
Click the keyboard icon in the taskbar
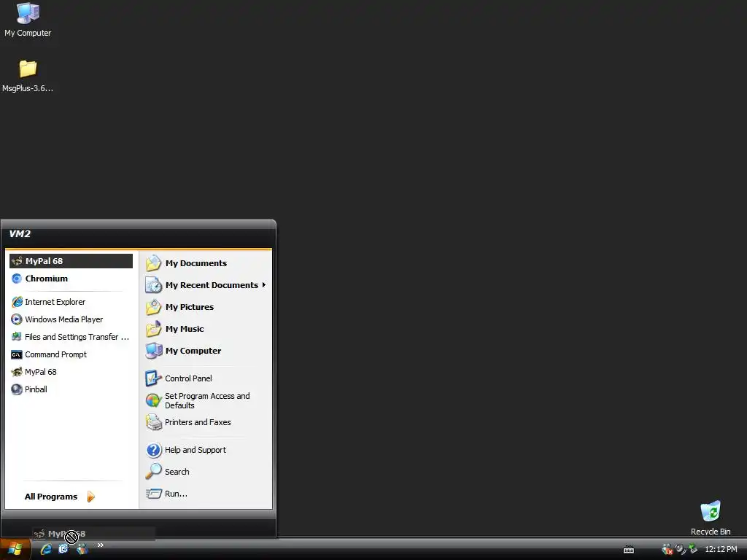(629, 550)
